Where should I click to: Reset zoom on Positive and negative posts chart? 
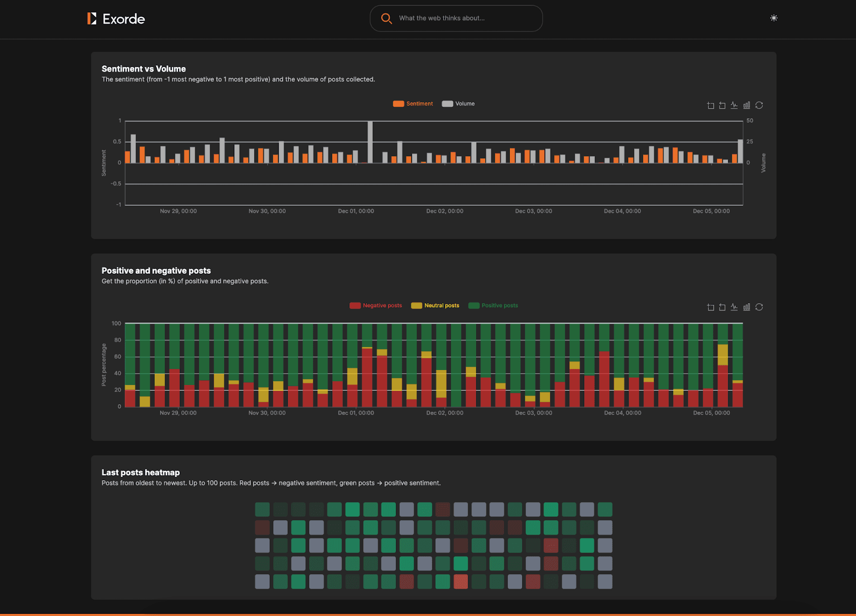722,307
